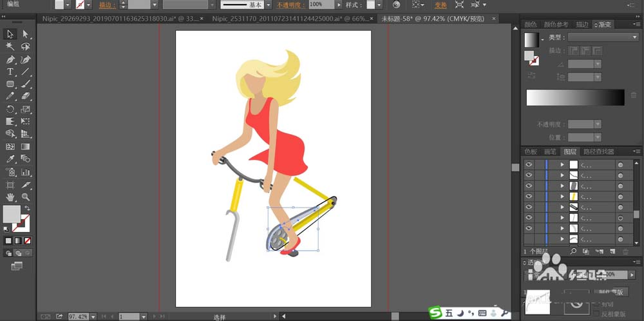Image resolution: width=644 pixels, height=321 pixels.
Task: Select the Hand tool
Action: 10,197
